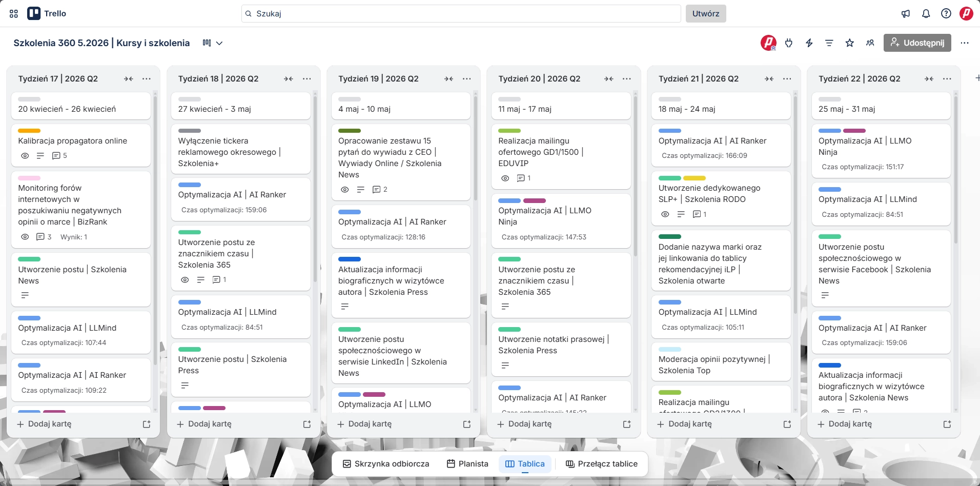Open Tydzień 18 list actions menu
Image resolution: width=980 pixels, height=486 pixels.
307,79
